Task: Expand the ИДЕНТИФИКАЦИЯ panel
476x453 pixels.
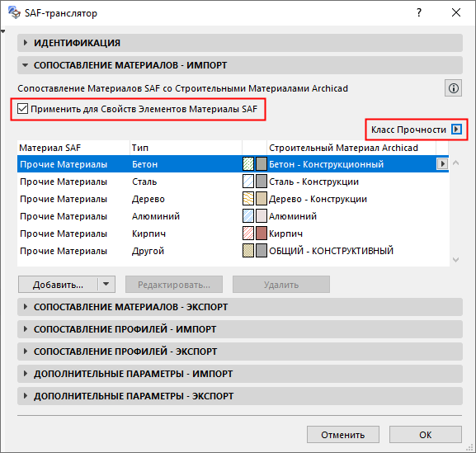Action: (240, 43)
